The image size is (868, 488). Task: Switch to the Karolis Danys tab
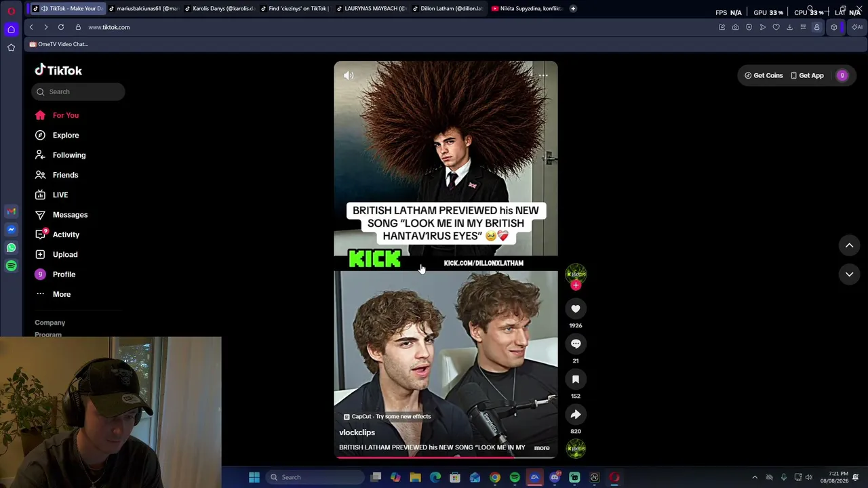coord(220,9)
